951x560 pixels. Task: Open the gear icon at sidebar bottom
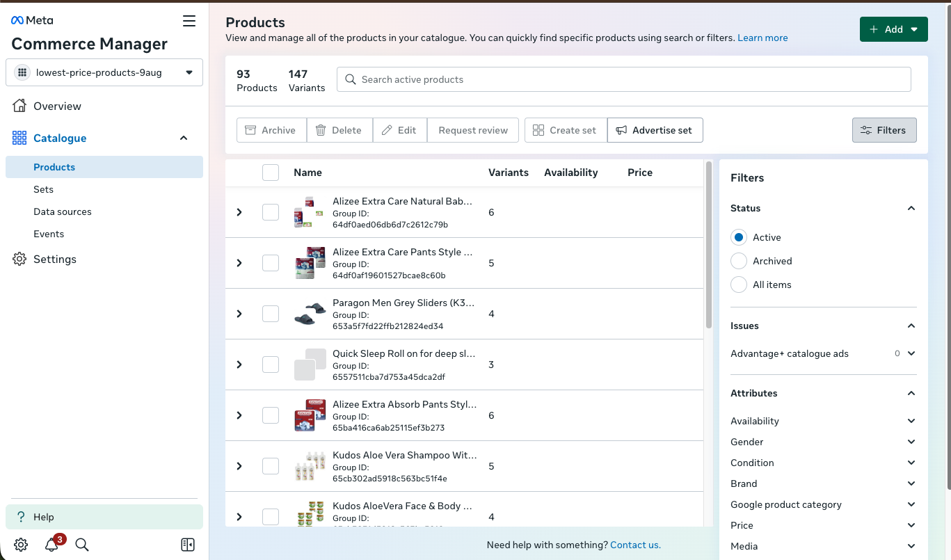click(x=21, y=545)
